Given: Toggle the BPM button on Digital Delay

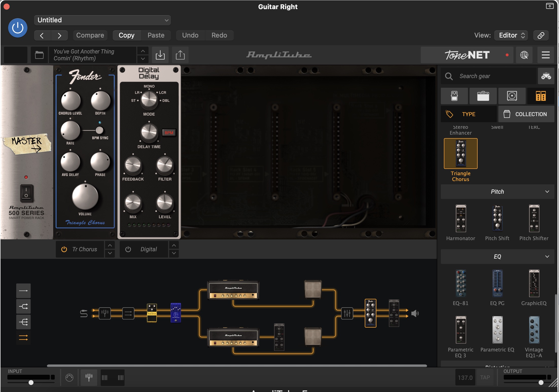Looking at the screenshot, I should tap(169, 133).
